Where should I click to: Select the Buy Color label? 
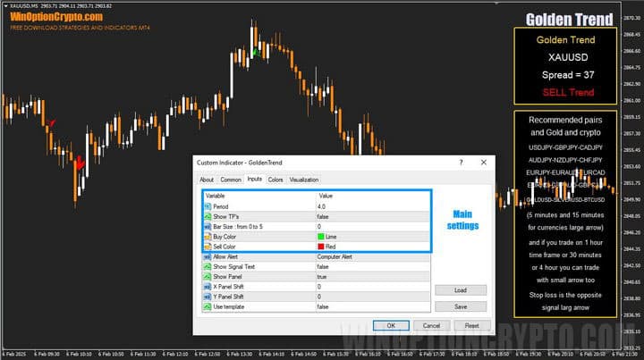(225, 237)
